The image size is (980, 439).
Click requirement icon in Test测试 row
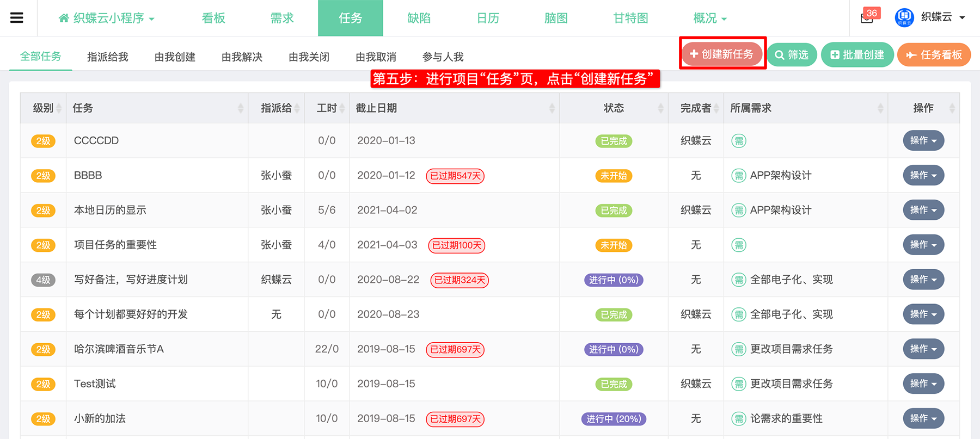(x=739, y=384)
